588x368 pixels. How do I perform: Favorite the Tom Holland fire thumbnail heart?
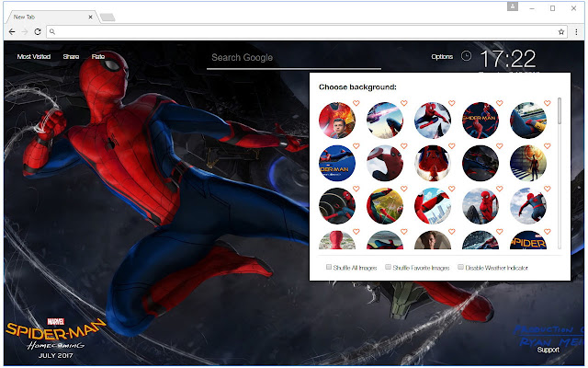point(356,103)
